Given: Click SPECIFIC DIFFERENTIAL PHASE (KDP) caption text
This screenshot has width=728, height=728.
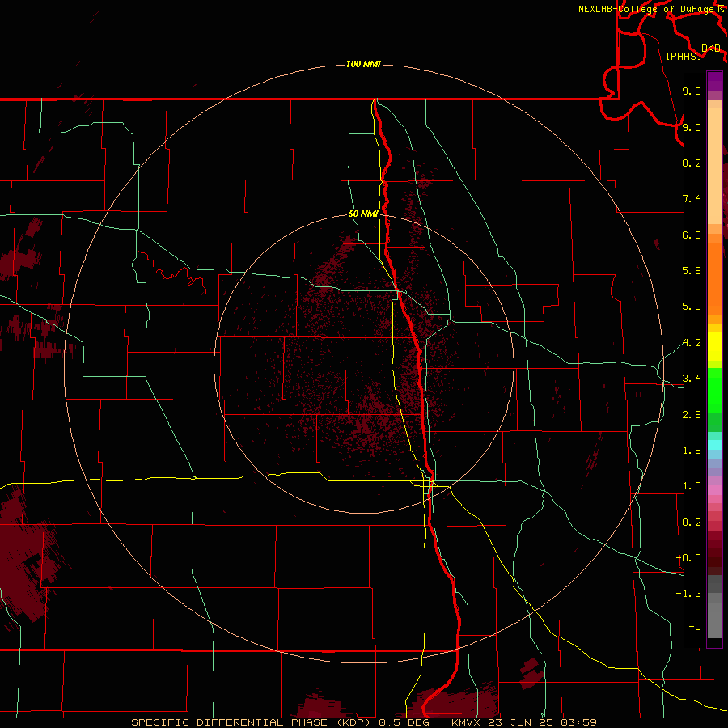Looking at the screenshot, I should click(x=252, y=722).
